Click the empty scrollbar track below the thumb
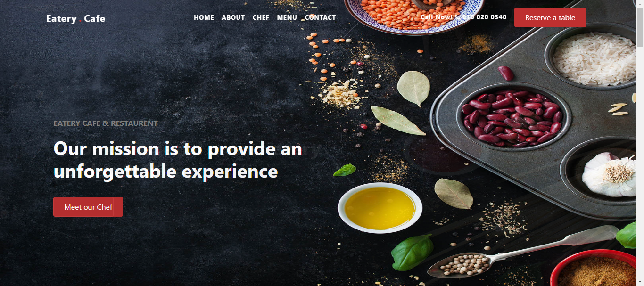 [640, 160]
